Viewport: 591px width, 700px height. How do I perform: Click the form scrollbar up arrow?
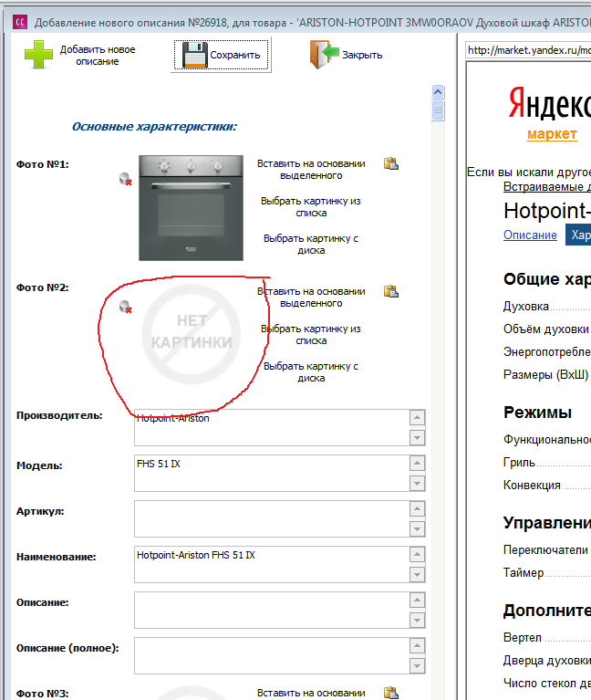438,92
